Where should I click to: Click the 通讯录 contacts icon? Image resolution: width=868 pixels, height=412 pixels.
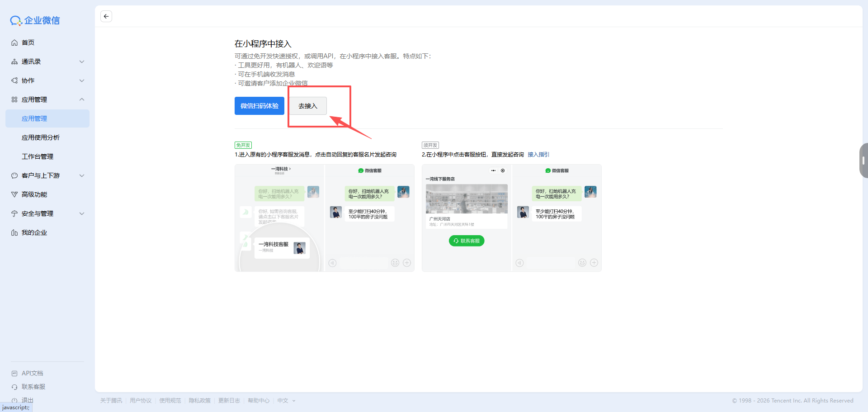point(14,62)
